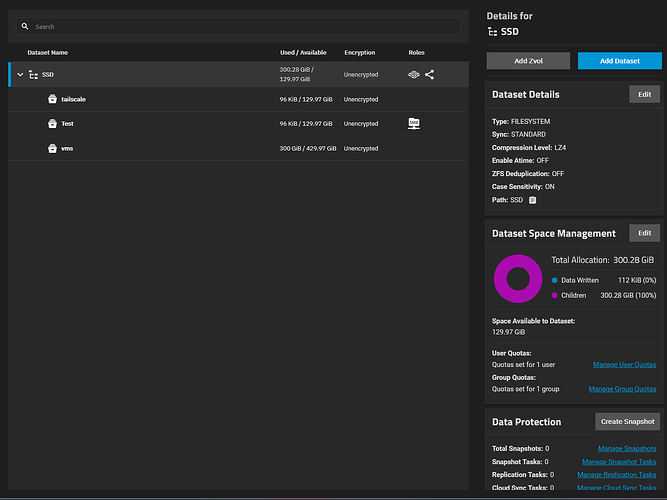Screen dimensions: 667x500
Task: Click the Create Snapshot button
Action: (627, 422)
